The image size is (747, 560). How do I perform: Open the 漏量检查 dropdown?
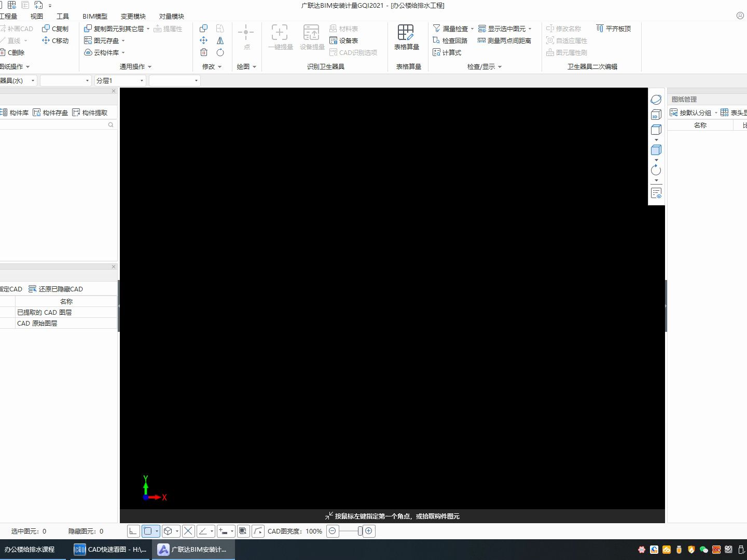click(x=472, y=29)
